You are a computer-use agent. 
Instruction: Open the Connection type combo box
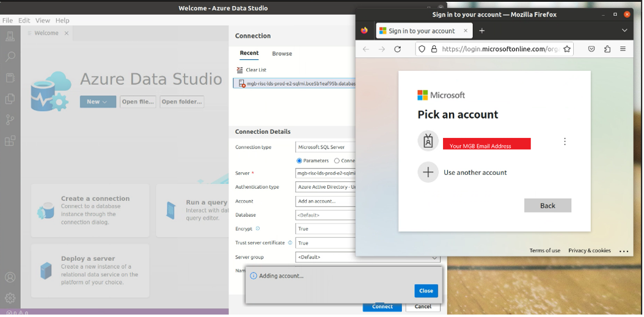point(325,147)
